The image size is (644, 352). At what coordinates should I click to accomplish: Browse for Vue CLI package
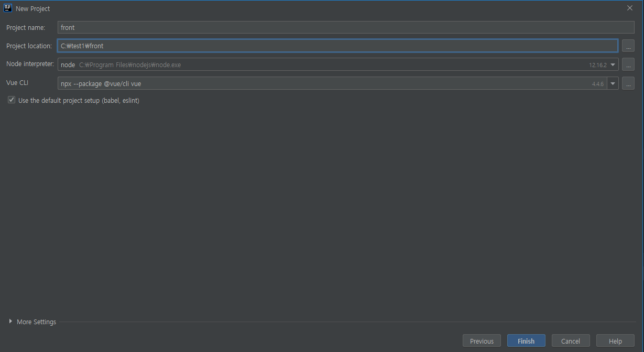click(x=628, y=83)
